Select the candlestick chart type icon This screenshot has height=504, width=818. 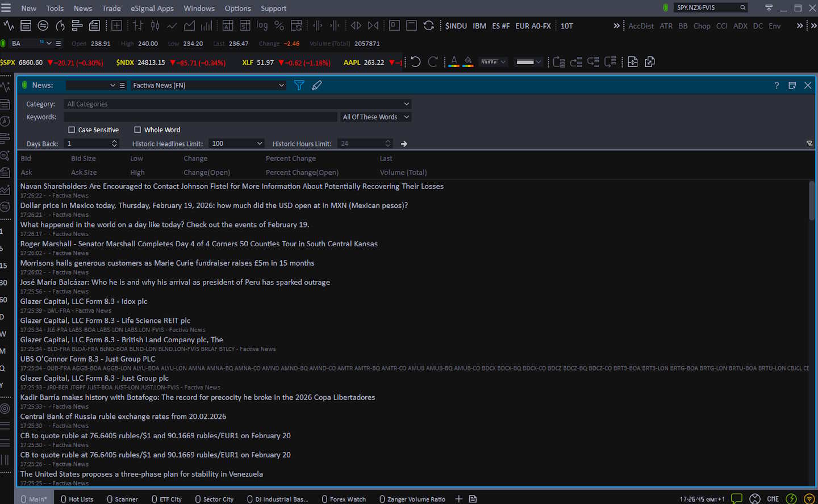click(155, 26)
